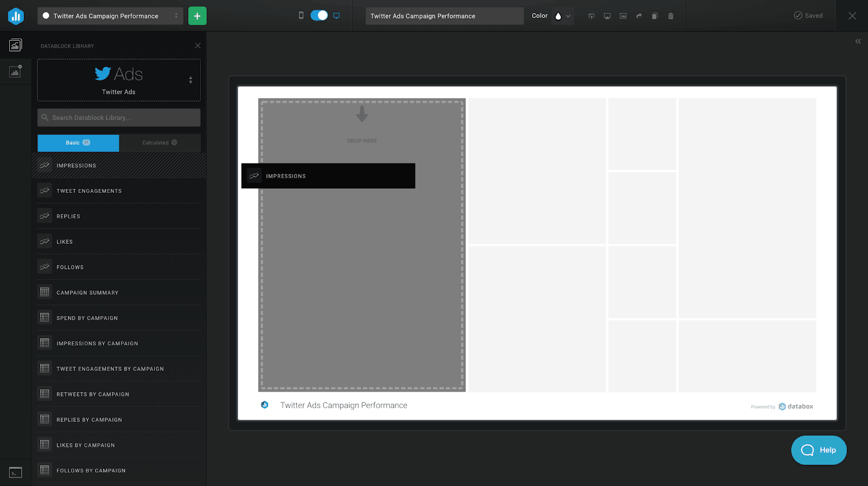Screen dimensions: 868x486
Task: Select Tweet Engagements by Campaign datablock
Action: click(x=119, y=369)
